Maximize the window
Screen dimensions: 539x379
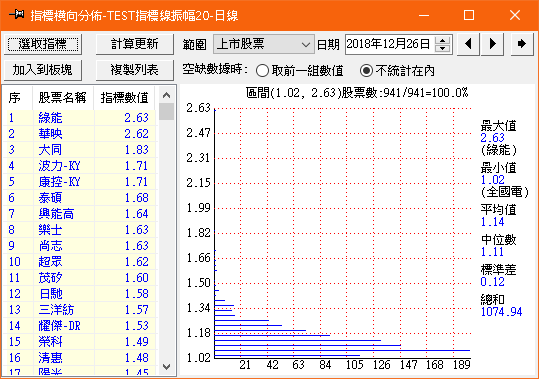pos(469,15)
